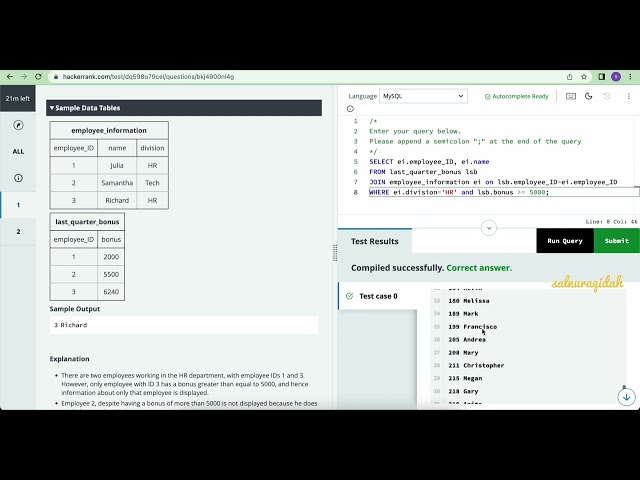
Task: Click the '215 Megan' output row
Action: click(x=465, y=378)
